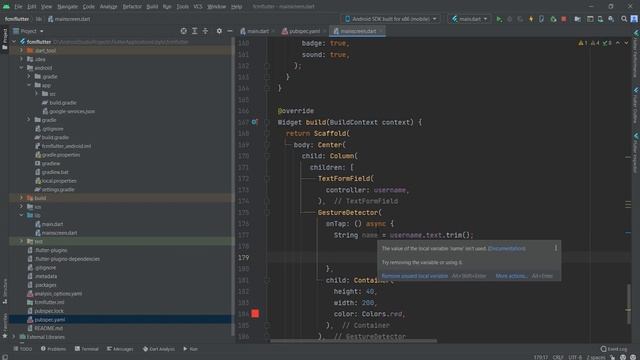Click the Attach debugger icon beside Hot Reload
The height and width of the screenshot is (360, 640).
point(541,19)
